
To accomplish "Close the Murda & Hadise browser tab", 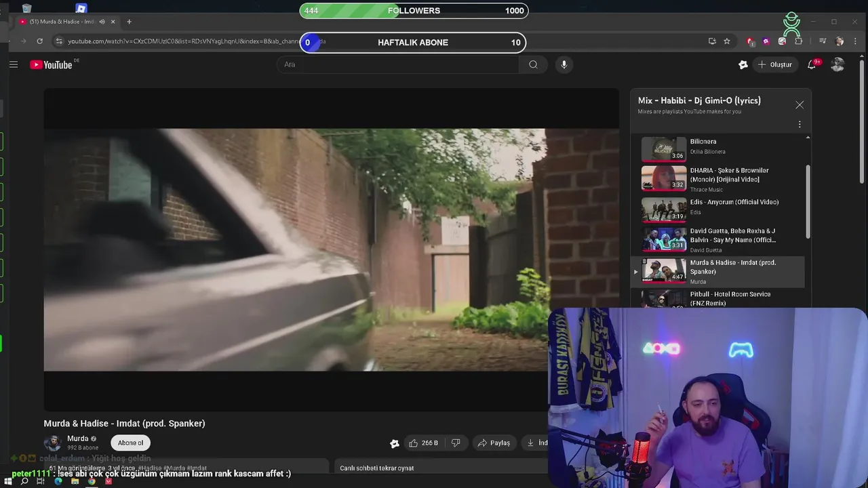I will point(113,22).
